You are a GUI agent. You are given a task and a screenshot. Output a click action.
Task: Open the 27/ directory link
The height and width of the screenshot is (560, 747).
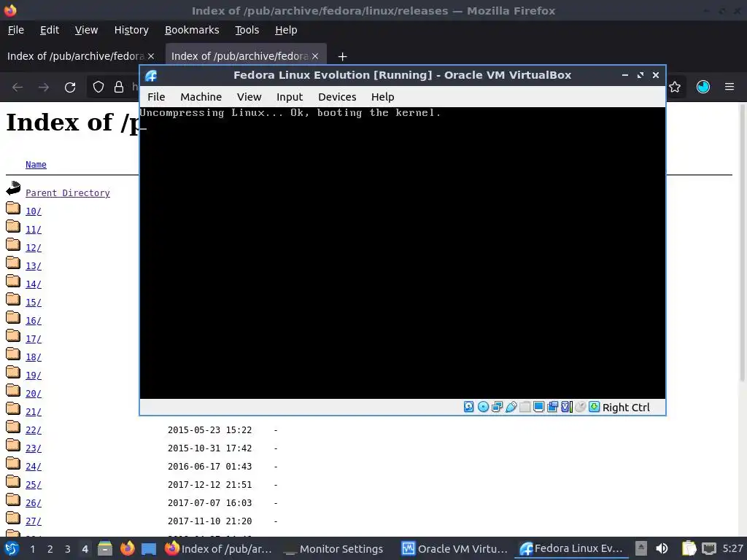[34, 521]
